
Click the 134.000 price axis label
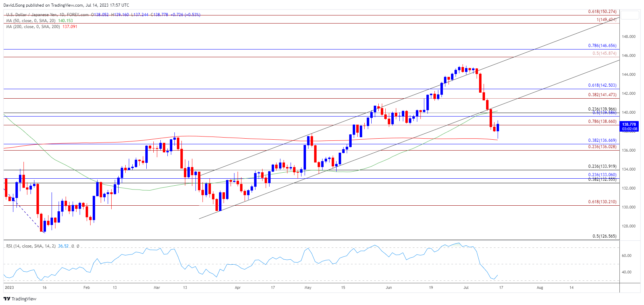point(629,169)
